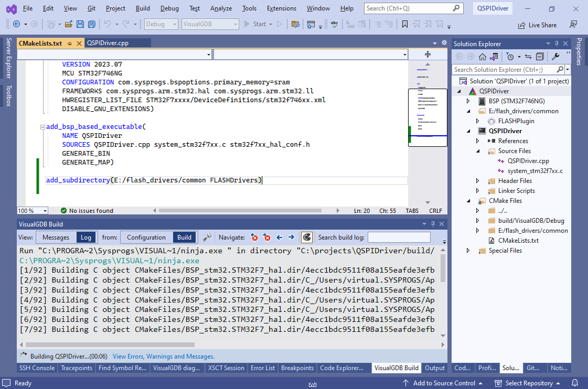
Task: Click the Save All toolbar icon
Action: [91, 24]
